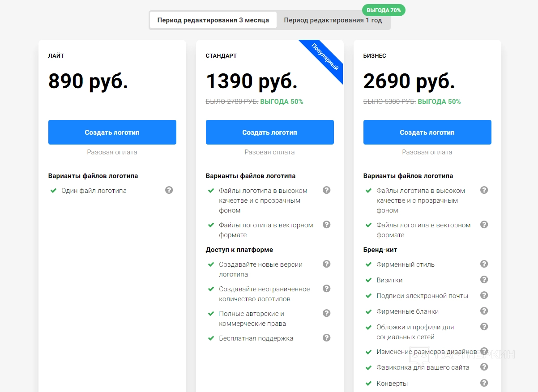
Task: Select 'Период редактирования 3 месяца' tab
Action: (213, 20)
